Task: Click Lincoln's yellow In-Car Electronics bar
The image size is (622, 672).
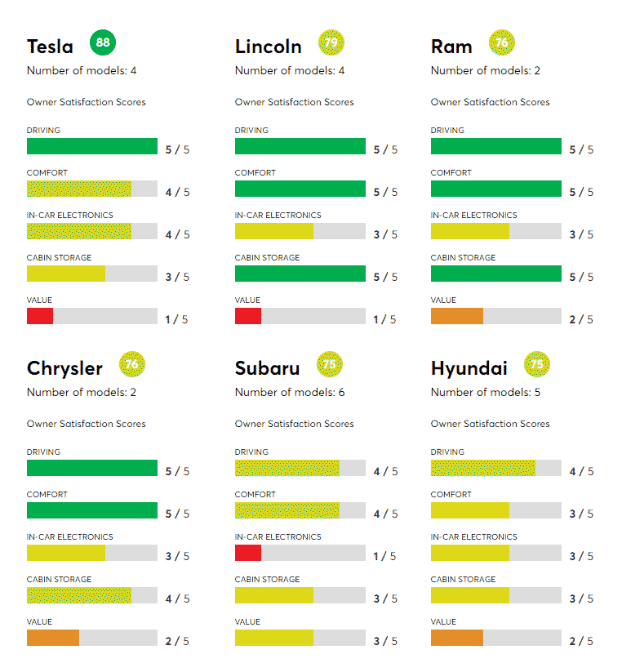Action: [x=273, y=231]
